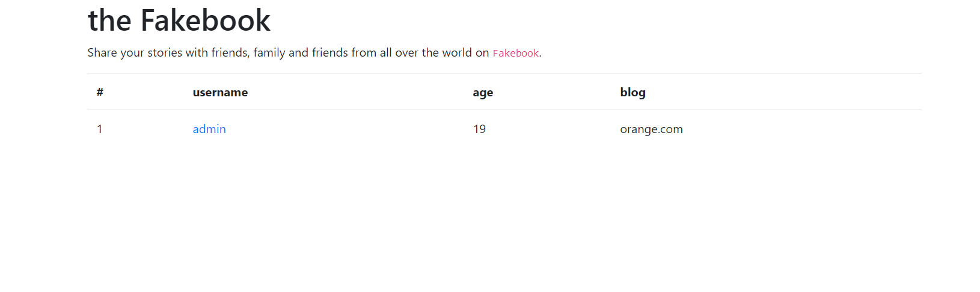Click the horizontal divider above table
Image resolution: width=980 pixels, height=292 pixels.
tap(504, 73)
